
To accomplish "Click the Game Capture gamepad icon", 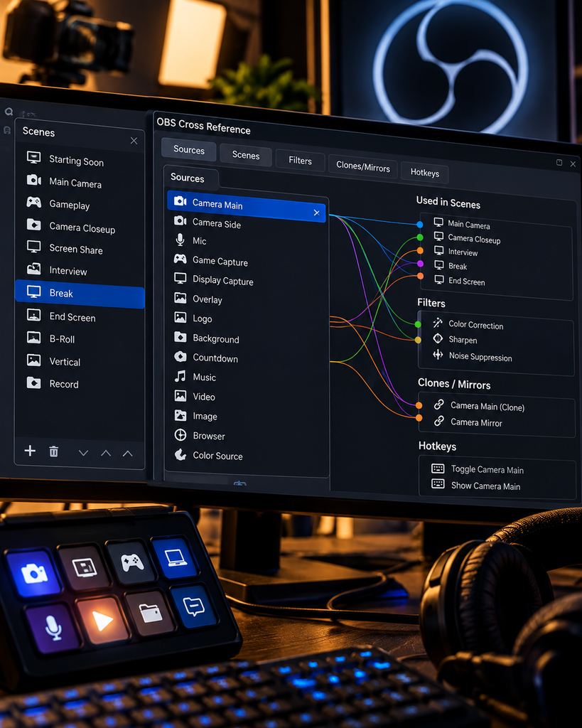I will click(x=180, y=259).
